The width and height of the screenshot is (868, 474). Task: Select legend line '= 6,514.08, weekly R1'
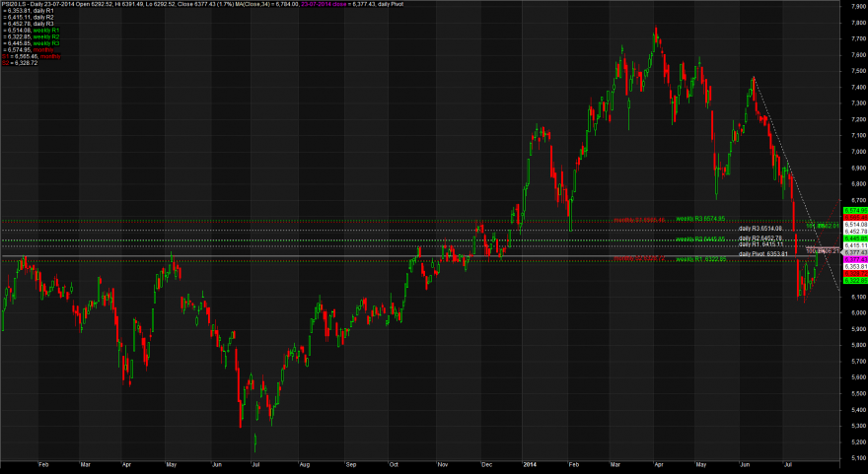point(31,31)
